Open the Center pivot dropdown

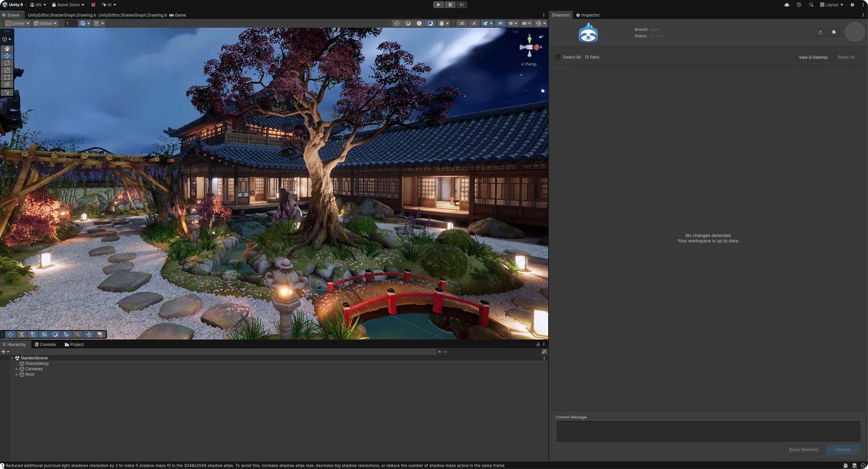[17, 23]
